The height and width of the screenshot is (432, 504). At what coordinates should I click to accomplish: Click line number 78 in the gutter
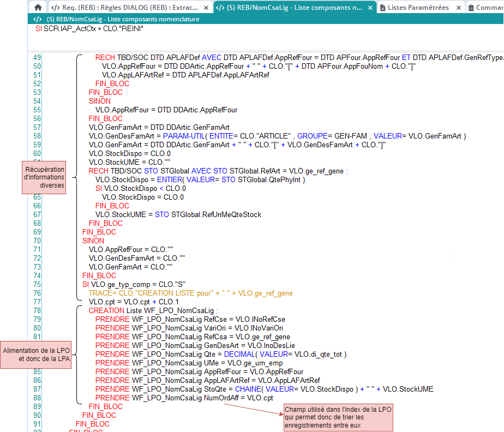[x=37, y=310]
